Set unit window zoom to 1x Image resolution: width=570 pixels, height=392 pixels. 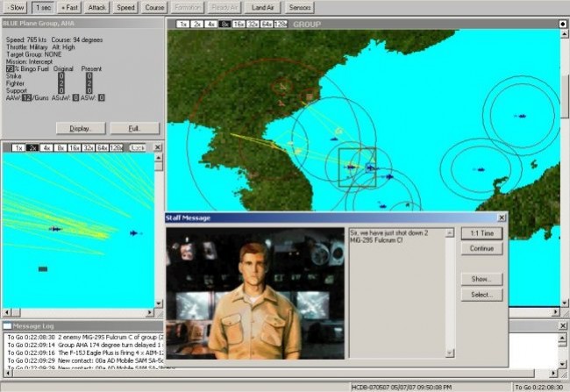[18, 147]
